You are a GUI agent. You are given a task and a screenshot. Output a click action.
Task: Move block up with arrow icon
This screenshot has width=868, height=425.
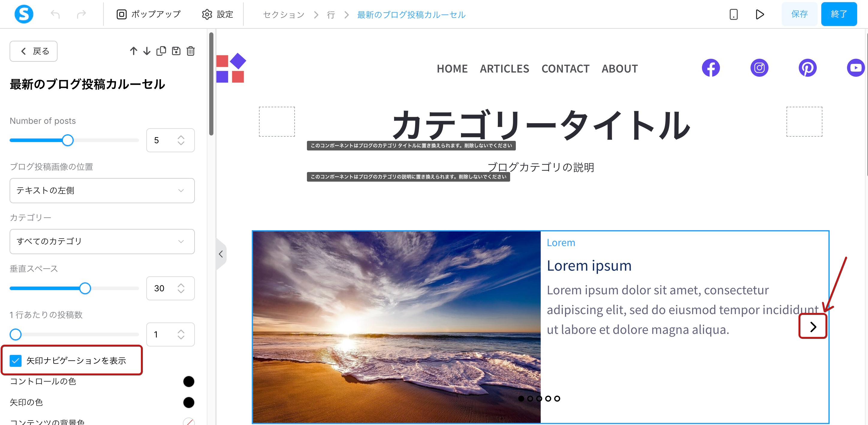[133, 51]
